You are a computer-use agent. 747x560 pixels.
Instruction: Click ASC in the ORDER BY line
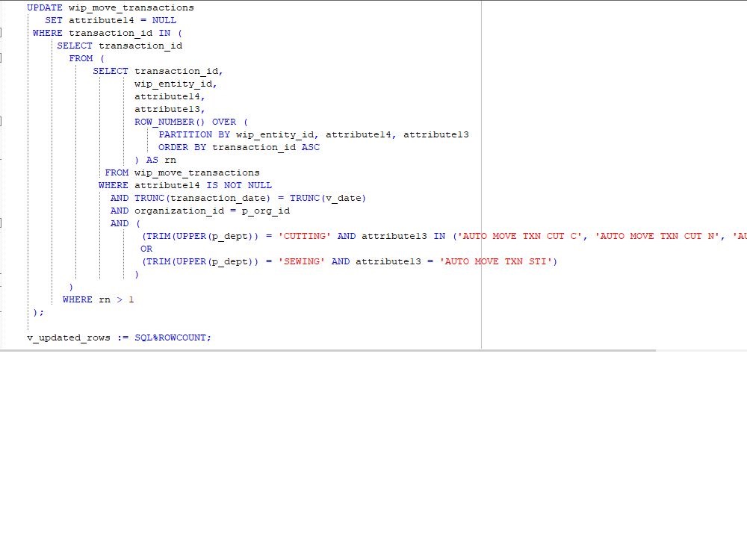[311, 147]
